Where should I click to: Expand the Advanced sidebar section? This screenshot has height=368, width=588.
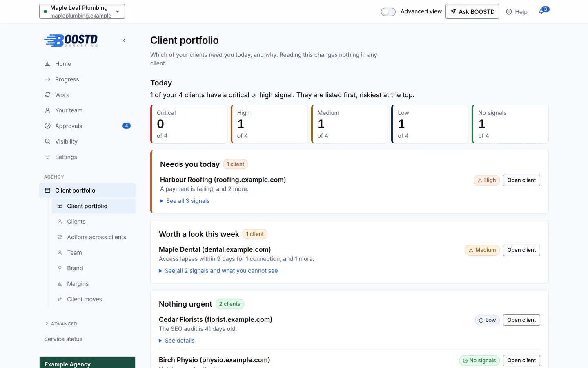click(x=61, y=324)
